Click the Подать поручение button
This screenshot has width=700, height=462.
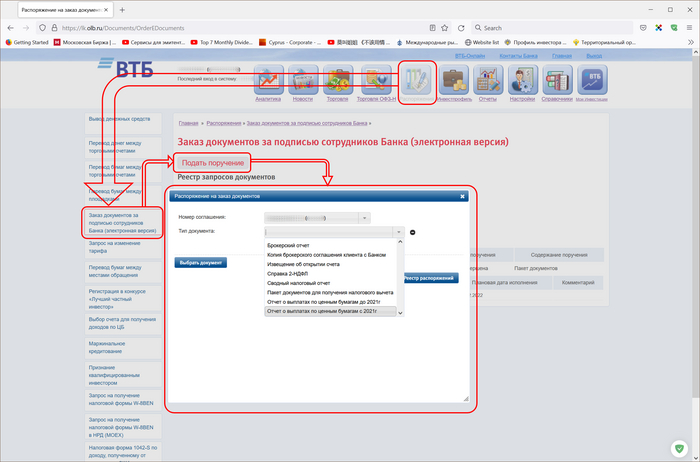coord(212,163)
